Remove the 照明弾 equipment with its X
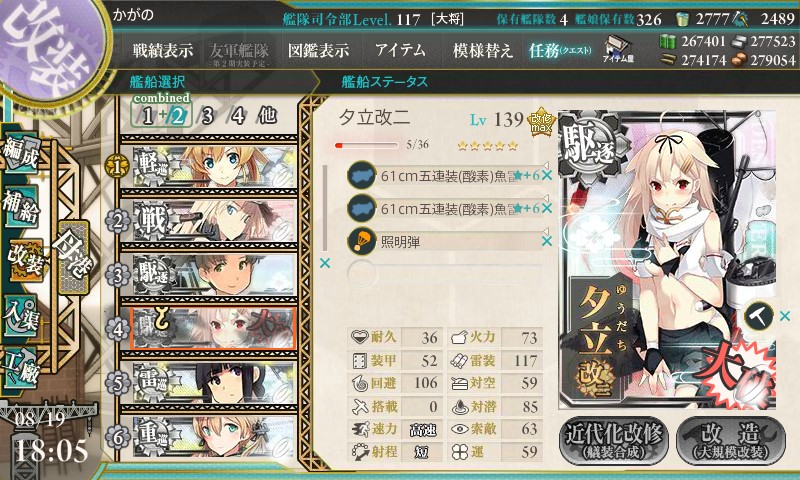This screenshot has height=480, width=800. pos(547,241)
